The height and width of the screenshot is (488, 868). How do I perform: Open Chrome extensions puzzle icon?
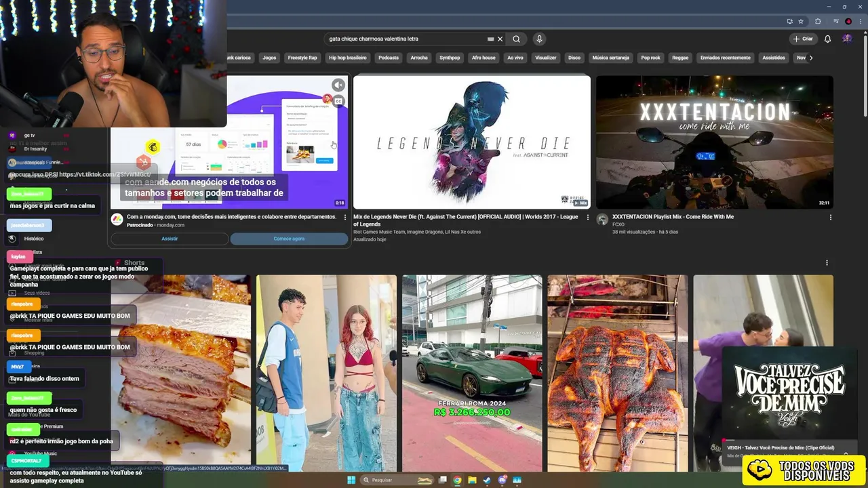pos(818,21)
